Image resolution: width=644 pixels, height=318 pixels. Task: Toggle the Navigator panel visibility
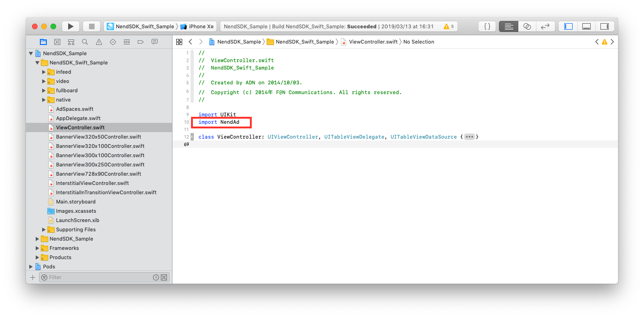[x=568, y=26]
